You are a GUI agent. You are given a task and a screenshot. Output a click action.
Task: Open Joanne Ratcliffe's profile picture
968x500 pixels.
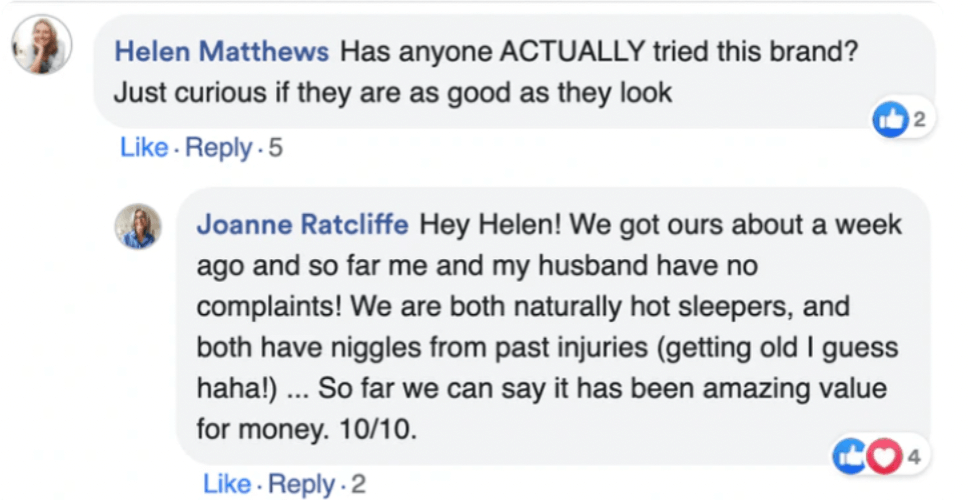click(x=138, y=227)
